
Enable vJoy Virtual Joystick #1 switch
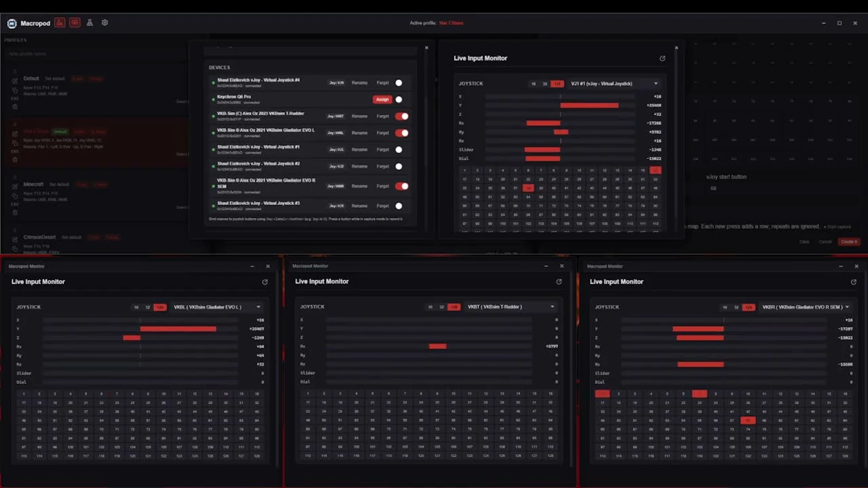point(401,150)
